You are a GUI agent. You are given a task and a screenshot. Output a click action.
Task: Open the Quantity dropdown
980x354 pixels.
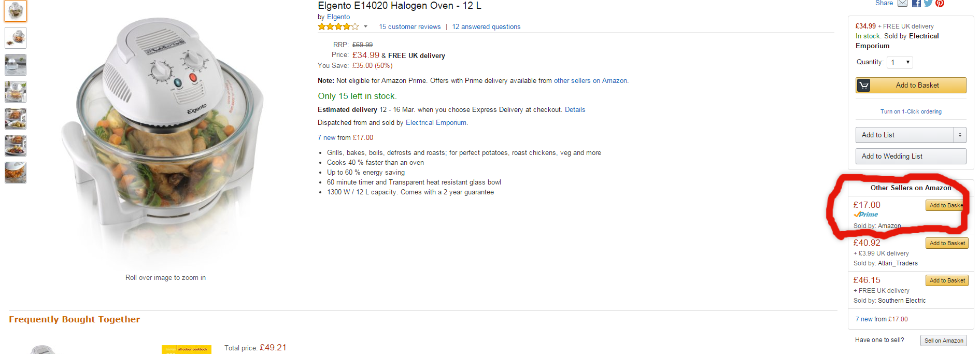pyautogui.click(x=900, y=62)
